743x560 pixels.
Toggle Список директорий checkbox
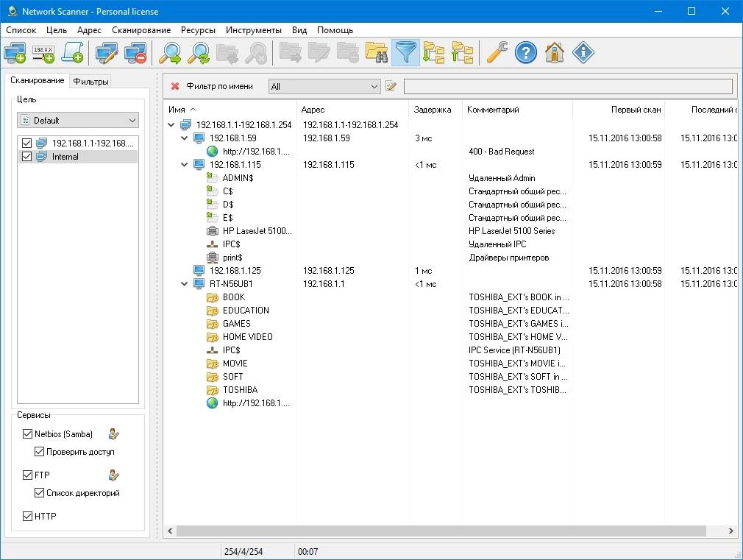(x=39, y=493)
